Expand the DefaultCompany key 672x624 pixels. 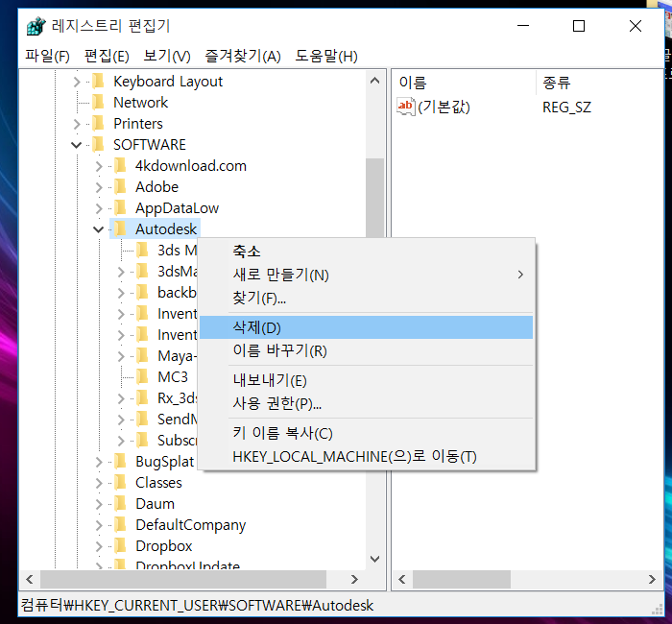(99, 525)
